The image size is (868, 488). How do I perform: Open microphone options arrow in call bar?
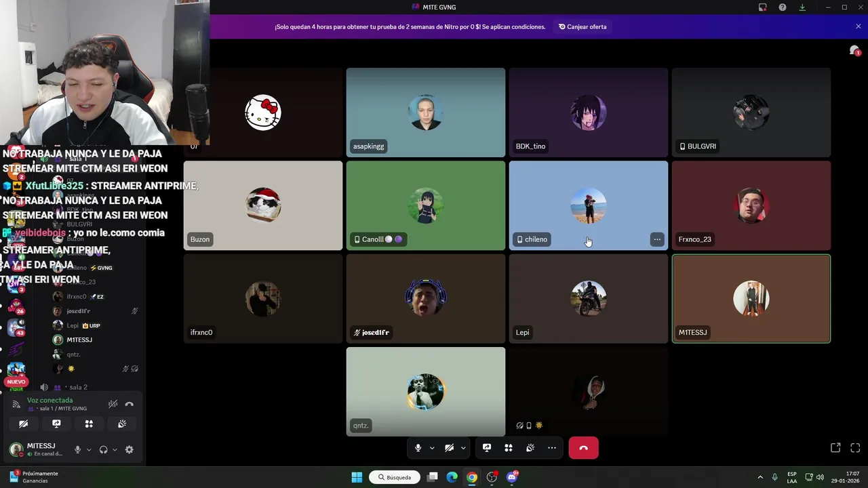pyautogui.click(x=432, y=448)
